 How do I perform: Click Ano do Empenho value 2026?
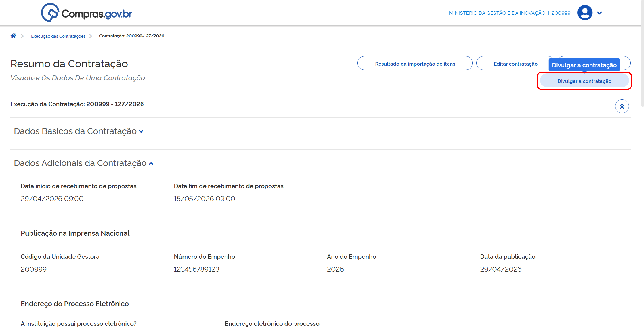coord(335,269)
